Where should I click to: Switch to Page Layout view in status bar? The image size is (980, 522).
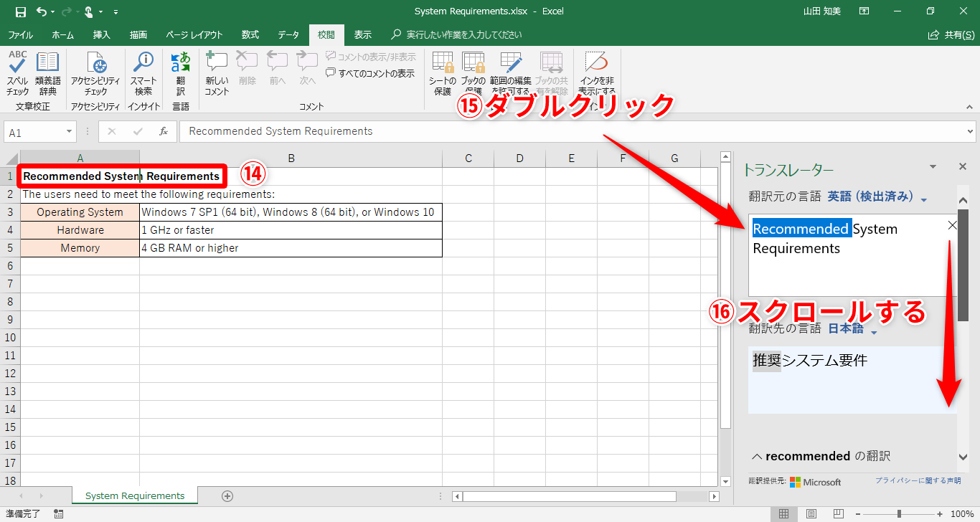(811, 514)
